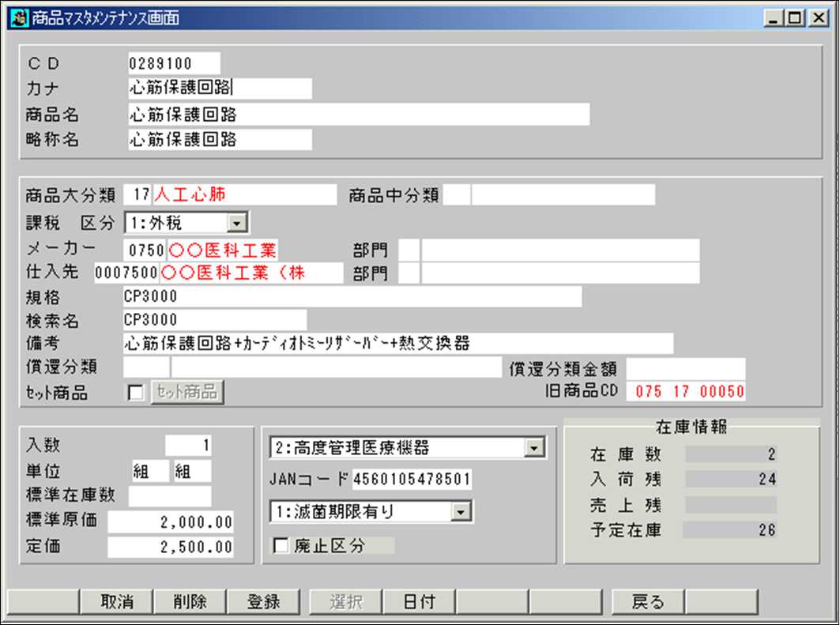Expand the 2:高度管理医療機器 dropdown
Image resolution: width=840 pixels, height=625 pixels.
(535, 448)
